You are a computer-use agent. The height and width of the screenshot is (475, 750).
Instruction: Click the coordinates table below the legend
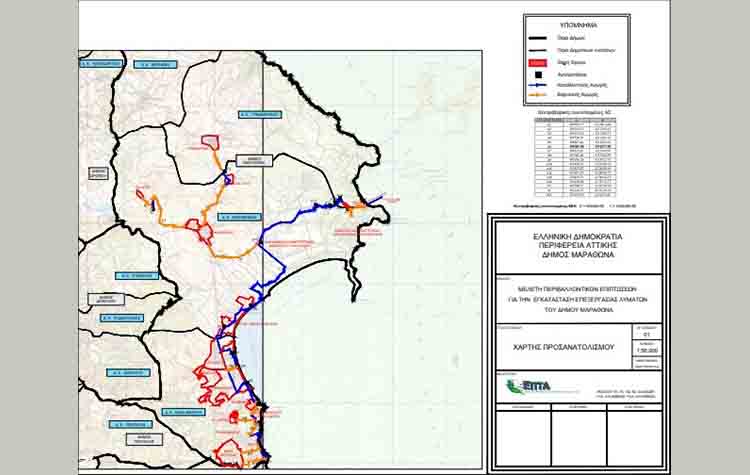click(x=575, y=157)
